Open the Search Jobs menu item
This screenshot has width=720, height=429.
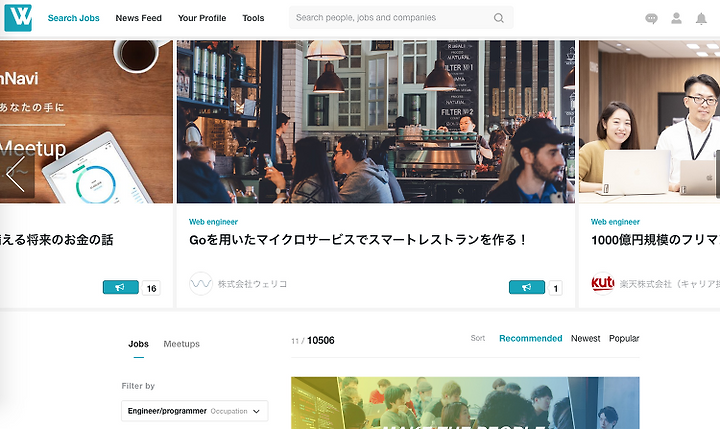click(73, 18)
